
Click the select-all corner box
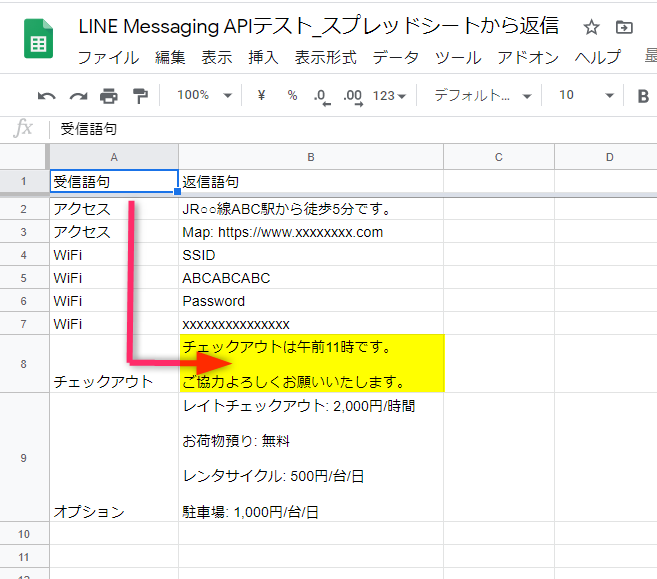tap(23, 157)
